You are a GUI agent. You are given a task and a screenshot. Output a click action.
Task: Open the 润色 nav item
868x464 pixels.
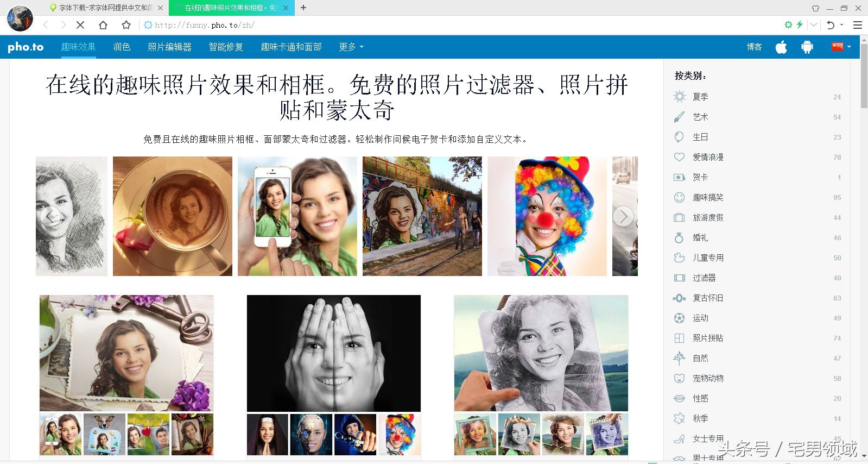(x=122, y=47)
